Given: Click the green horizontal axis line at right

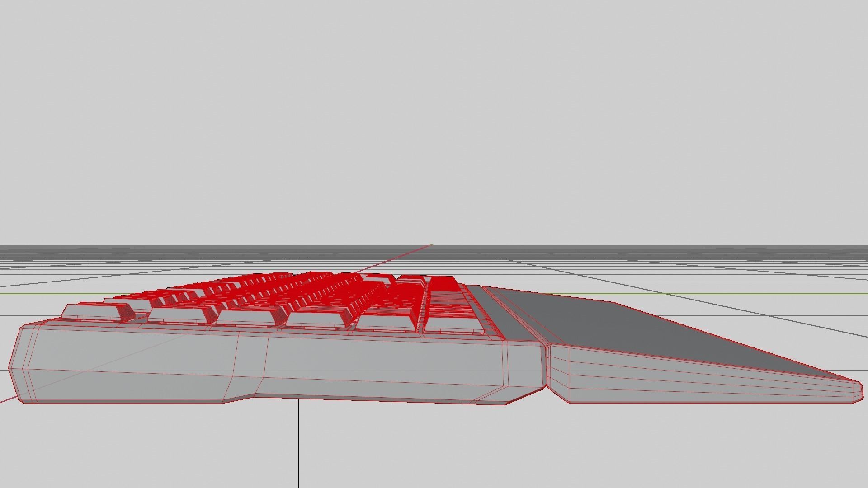Looking at the screenshot, I should 769,293.
